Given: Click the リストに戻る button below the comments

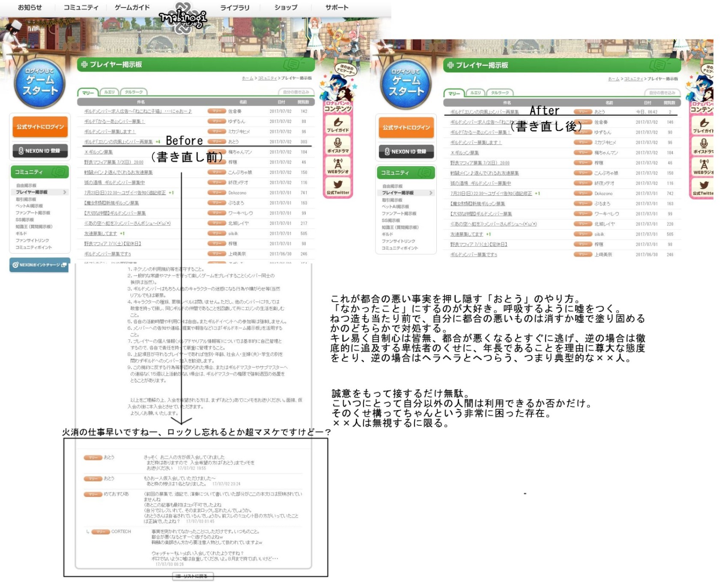Looking at the screenshot, I should point(193,576).
